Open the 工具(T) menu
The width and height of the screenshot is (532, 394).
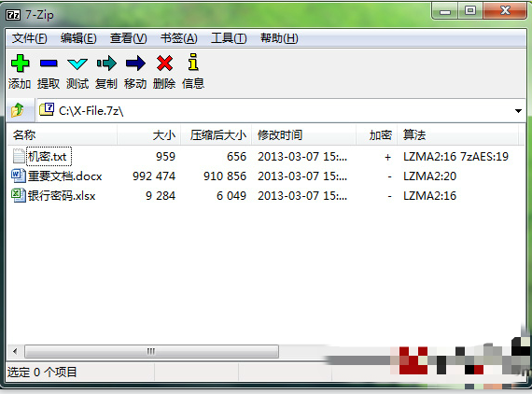(229, 38)
